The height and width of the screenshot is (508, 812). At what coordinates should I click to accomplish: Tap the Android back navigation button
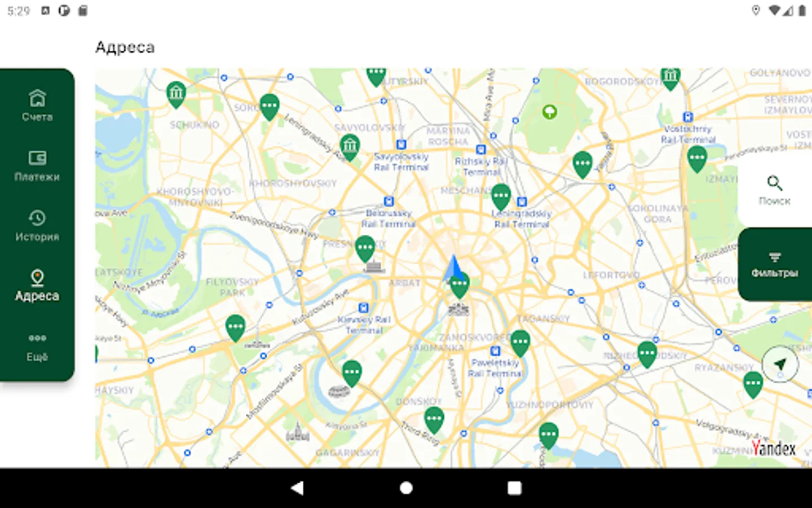click(297, 488)
